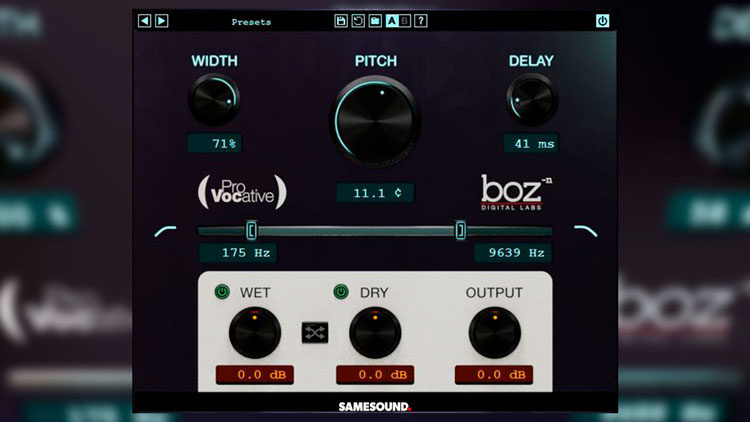Open the Presets menu

pyautogui.click(x=251, y=22)
